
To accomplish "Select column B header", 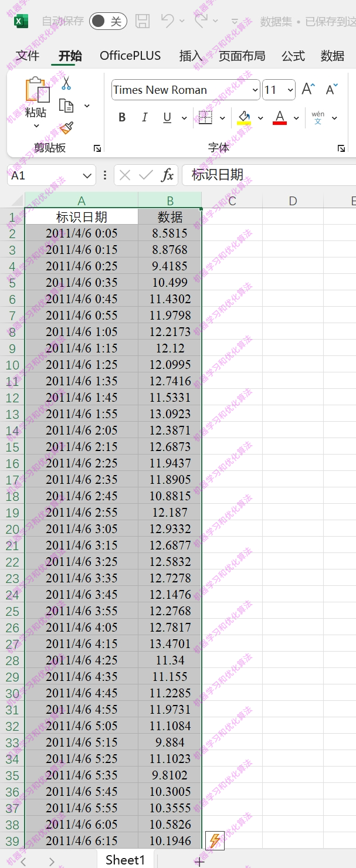I will click(x=170, y=201).
